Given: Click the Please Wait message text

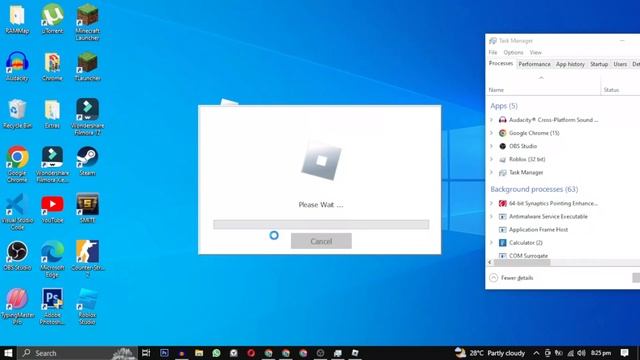Looking at the screenshot, I should pos(321,205).
